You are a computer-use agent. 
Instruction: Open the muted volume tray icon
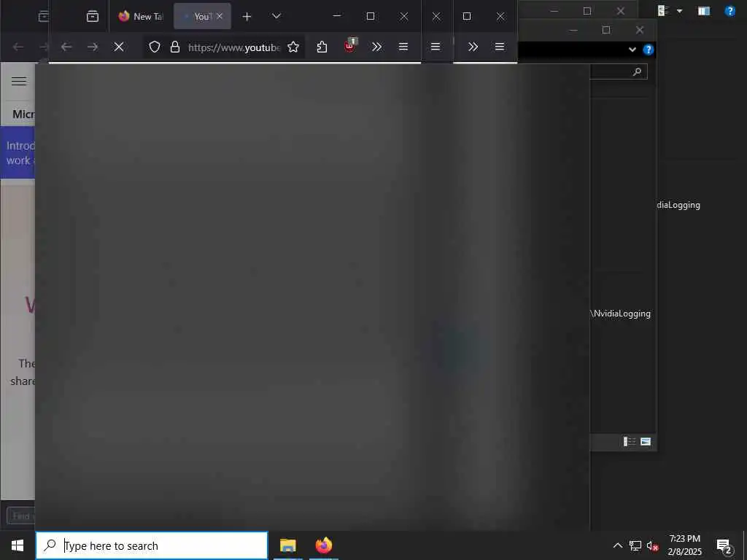[652, 545]
